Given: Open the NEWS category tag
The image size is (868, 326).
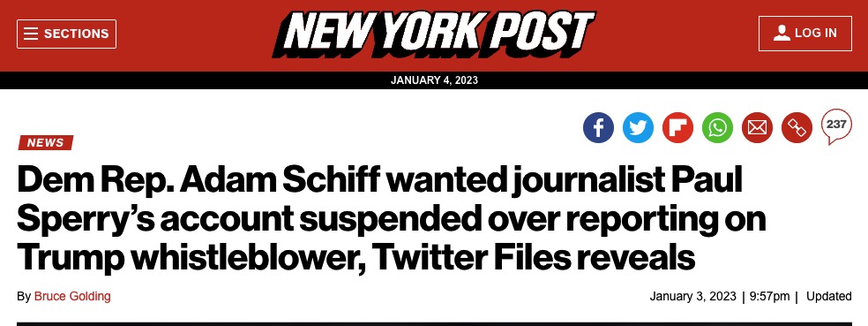Looking at the screenshot, I should coord(45,142).
